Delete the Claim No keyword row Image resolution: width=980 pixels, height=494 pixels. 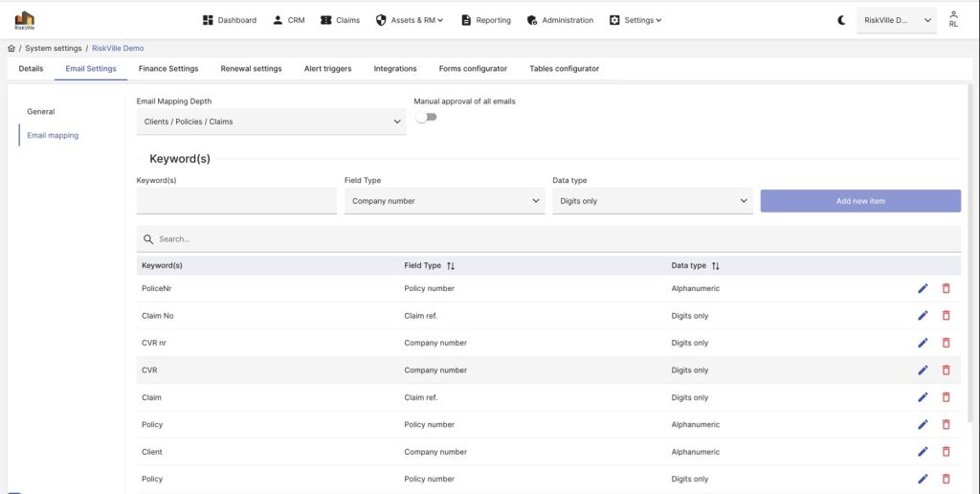click(x=947, y=315)
